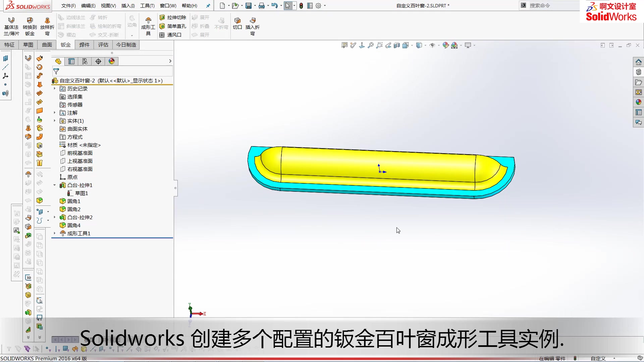Open the 插入(I) menu
The image size is (644, 362).
128,5
